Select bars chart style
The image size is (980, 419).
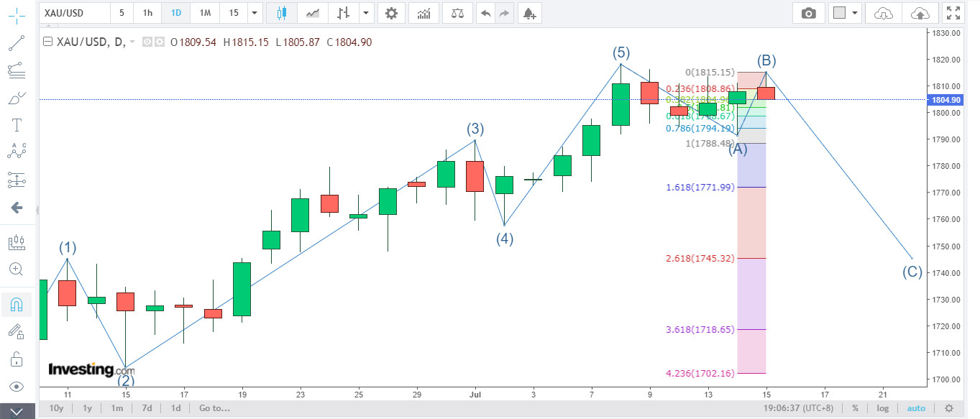point(344,13)
